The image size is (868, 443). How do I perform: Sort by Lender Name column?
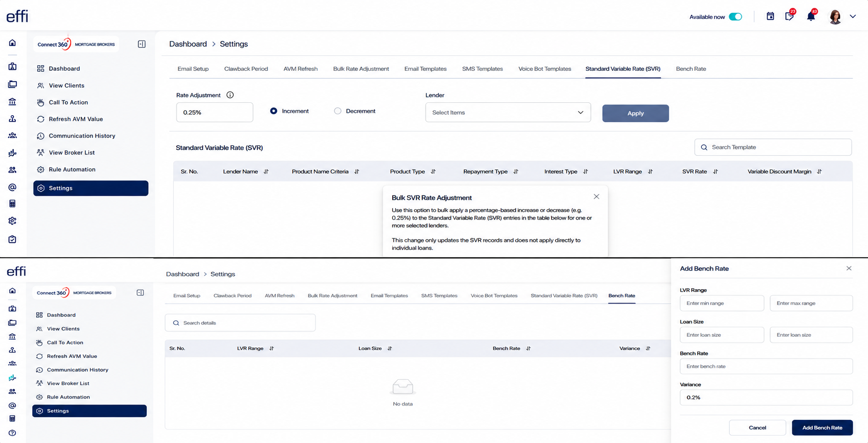(x=266, y=172)
